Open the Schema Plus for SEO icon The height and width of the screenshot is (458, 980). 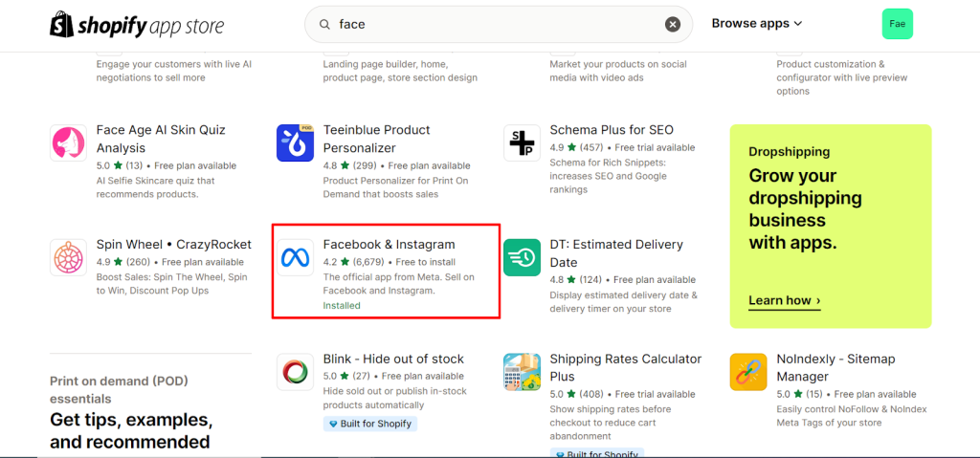[x=523, y=143]
